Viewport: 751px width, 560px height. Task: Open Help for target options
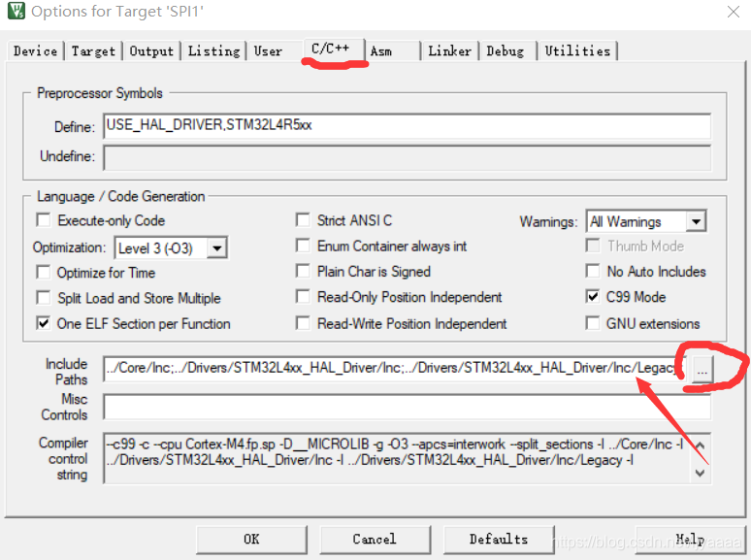pos(690,540)
